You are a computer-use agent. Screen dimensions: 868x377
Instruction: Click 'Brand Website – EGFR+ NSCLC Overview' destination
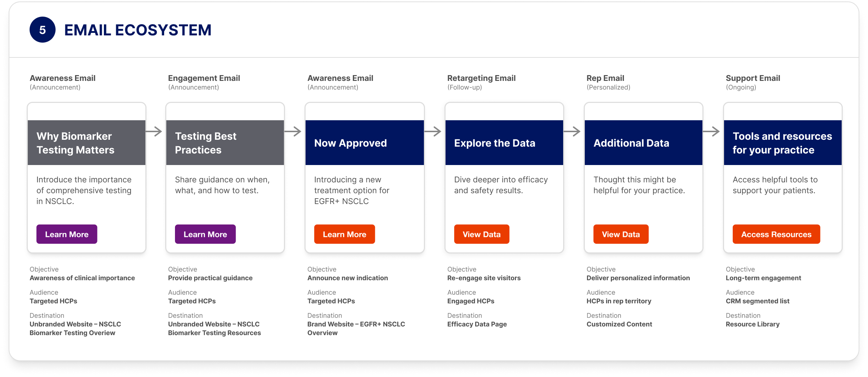356,329
